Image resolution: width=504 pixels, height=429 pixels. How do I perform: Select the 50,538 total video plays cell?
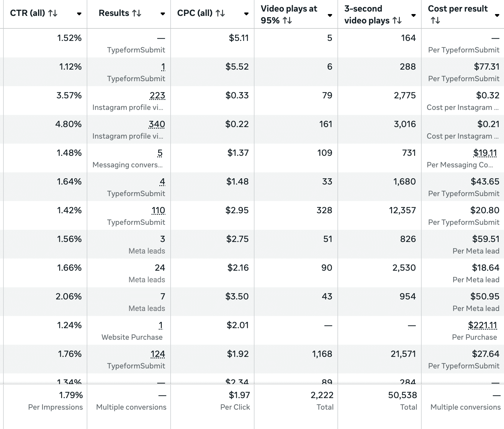[402, 395]
